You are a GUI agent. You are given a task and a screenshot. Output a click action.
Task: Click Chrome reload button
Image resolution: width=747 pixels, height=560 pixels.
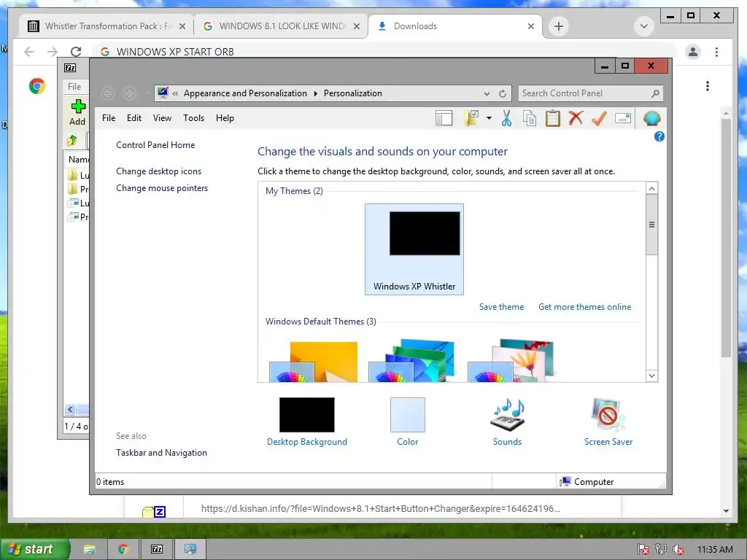pyautogui.click(x=76, y=52)
